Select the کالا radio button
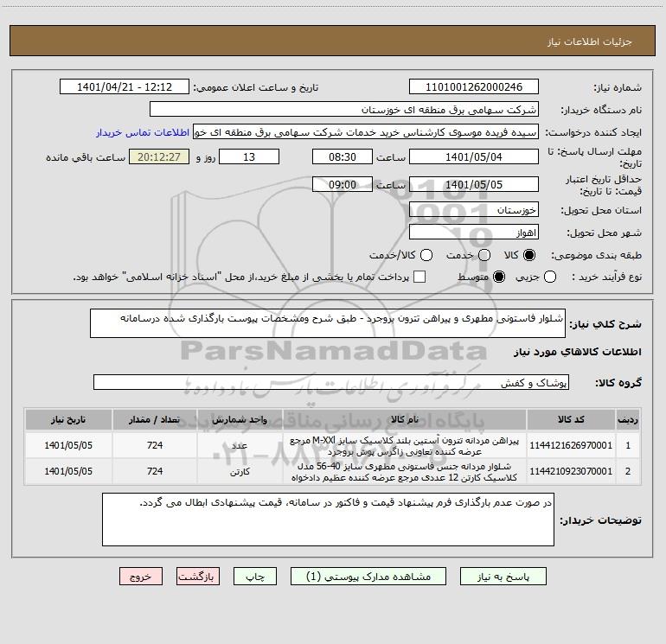Image resolution: width=666 pixels, height=644 pixels. coord(529,255)
